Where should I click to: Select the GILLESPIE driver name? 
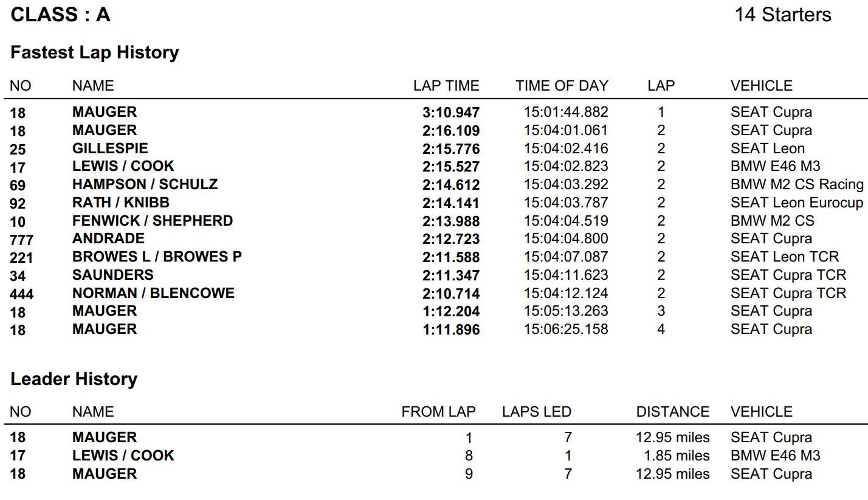point(110,148)
